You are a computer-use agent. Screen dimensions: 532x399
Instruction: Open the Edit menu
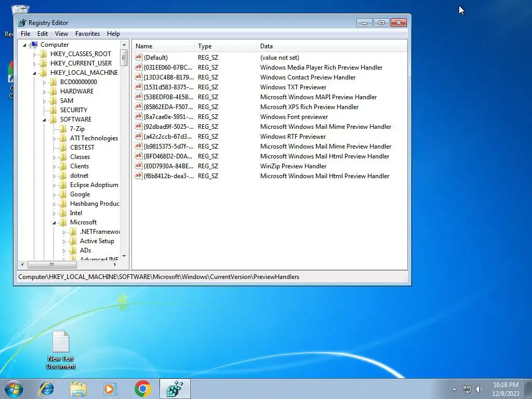pos(43,34)
